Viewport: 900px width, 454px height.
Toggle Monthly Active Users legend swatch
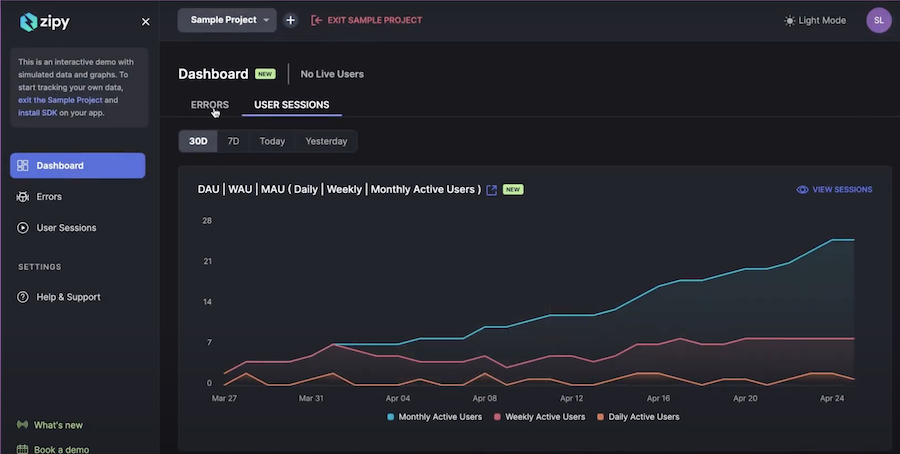coord(390,417)
